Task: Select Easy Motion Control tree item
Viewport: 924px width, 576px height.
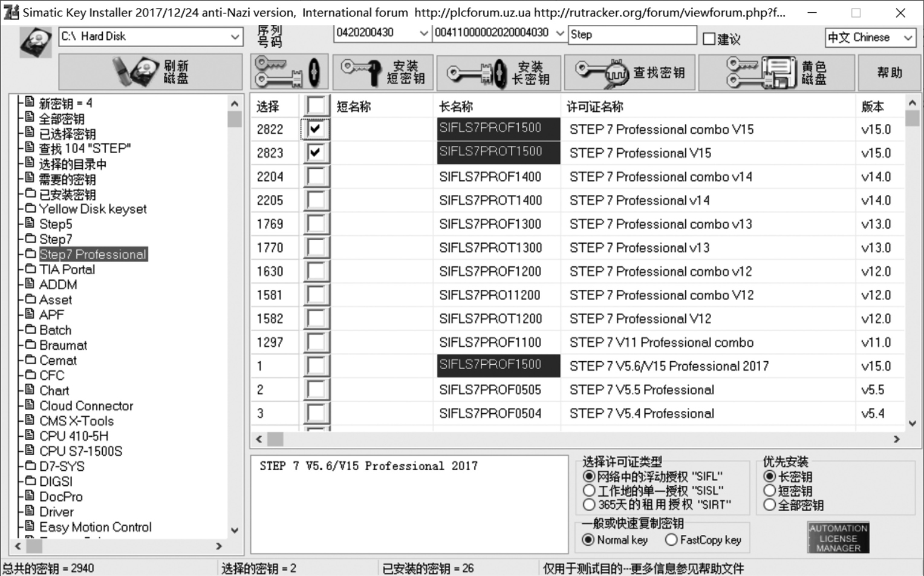Action: pyautogui.click(x=96, y=527)
